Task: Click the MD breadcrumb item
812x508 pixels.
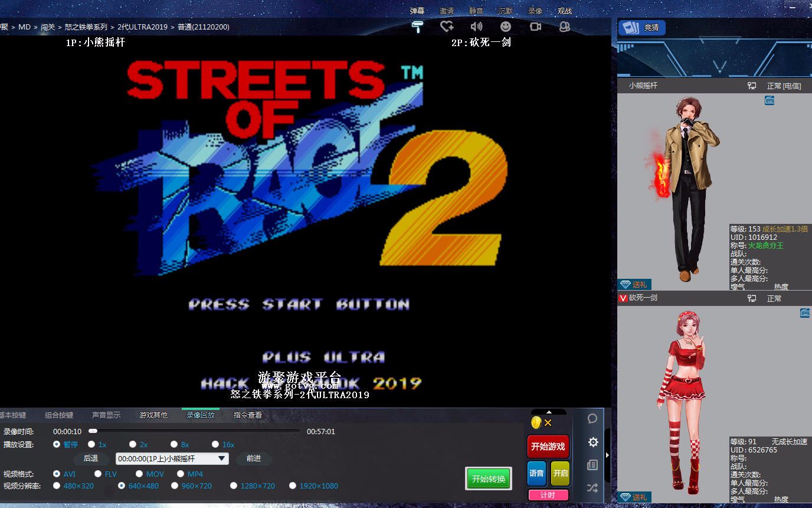Action: click(24, 27)
